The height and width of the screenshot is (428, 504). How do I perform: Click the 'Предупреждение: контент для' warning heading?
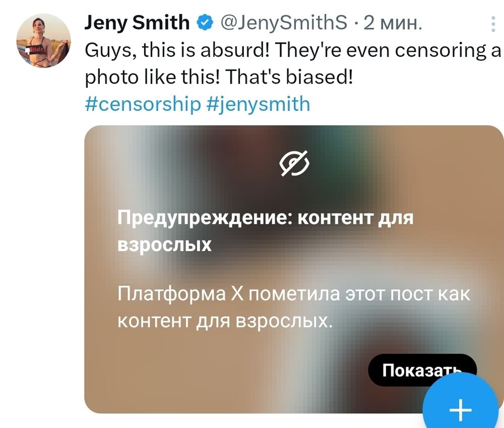tap(266, 218)
